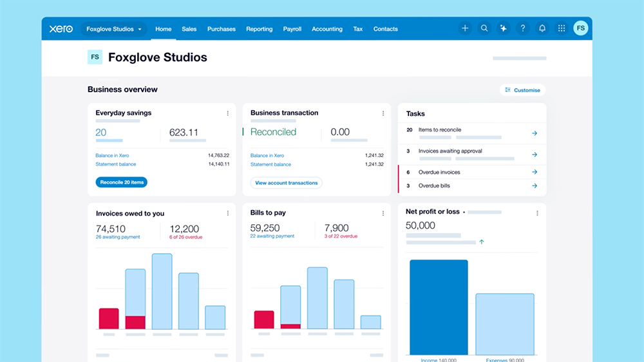Open the Tax menu
This screenshot has height=362, width=644.
coord(357,29)
